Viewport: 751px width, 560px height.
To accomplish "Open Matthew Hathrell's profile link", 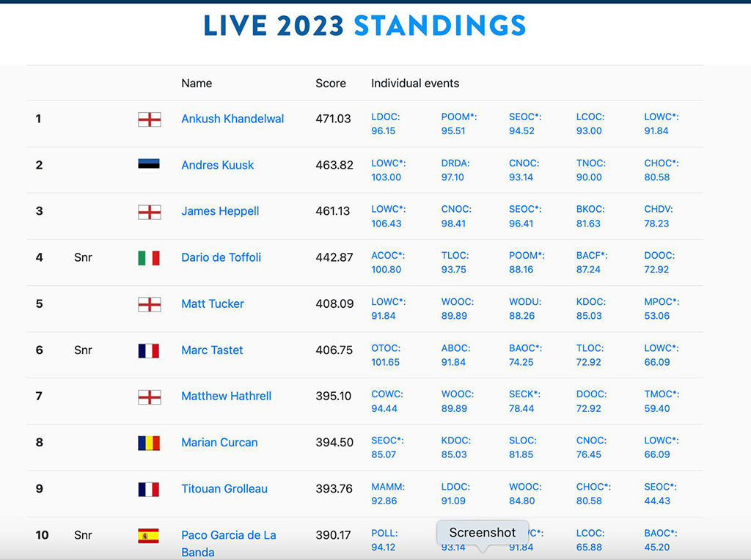I will click(226, 397).
